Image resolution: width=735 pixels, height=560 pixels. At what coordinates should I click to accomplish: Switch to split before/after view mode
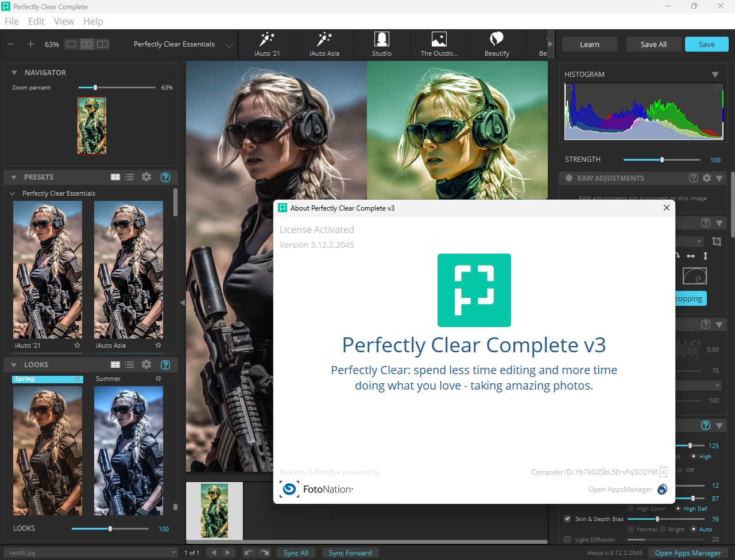coord(102,44)
